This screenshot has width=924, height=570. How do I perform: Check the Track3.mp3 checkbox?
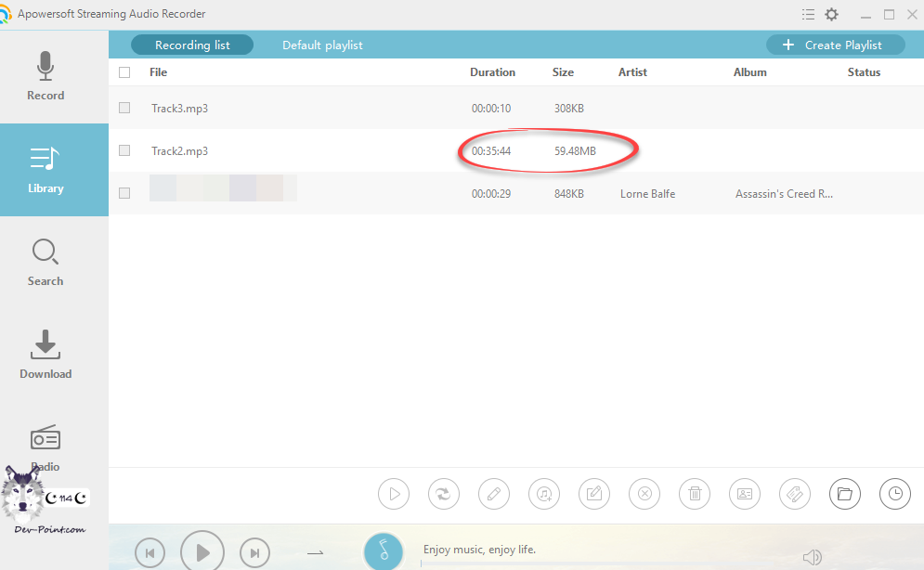[x=124, y=108]
